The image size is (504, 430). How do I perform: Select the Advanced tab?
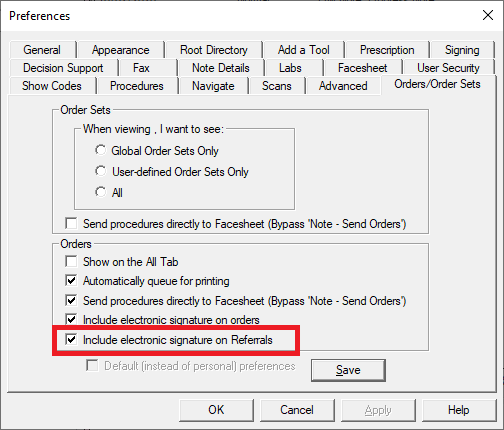(343, 86)
